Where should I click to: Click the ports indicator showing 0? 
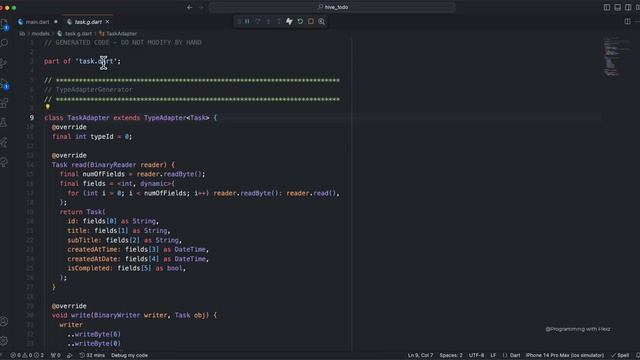click(56, 356)
